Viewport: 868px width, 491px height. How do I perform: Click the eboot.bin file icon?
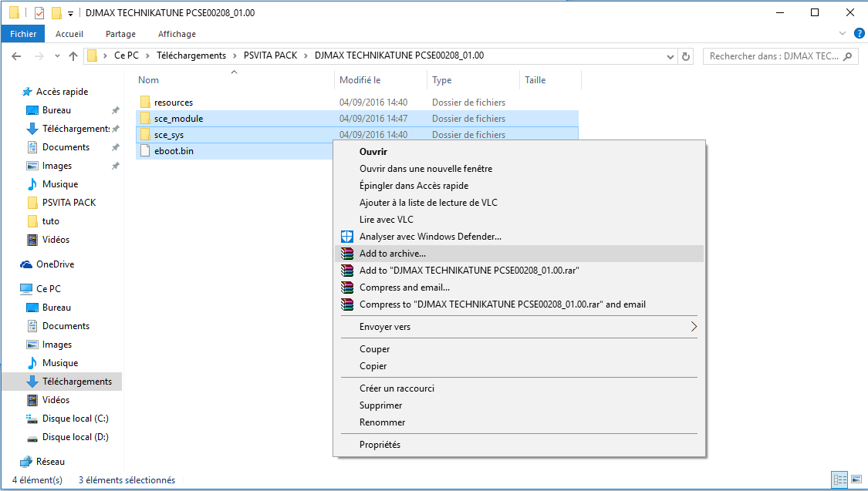coord(145,151)
